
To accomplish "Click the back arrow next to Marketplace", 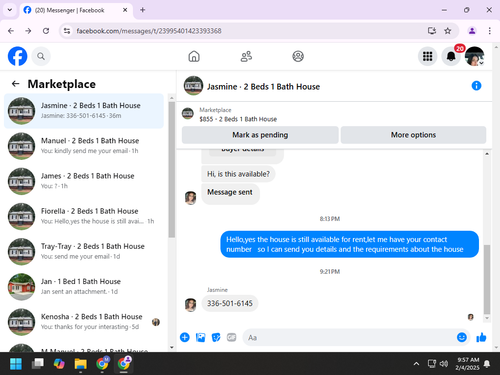I will [16, 84].
